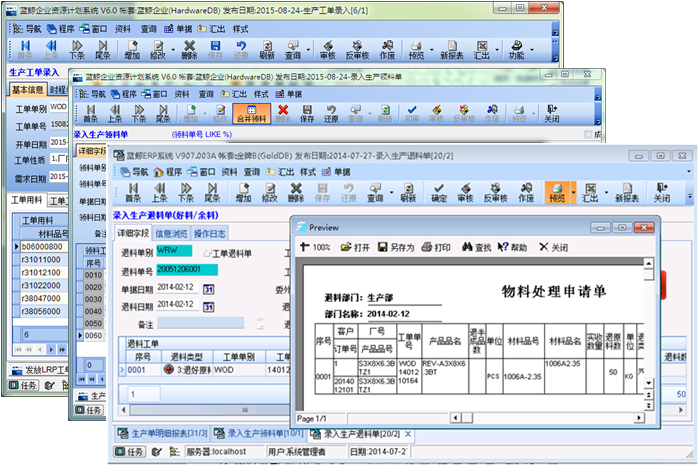Click 100% zoom control in Preview toolbar
The height and width of the screenshot is (467, 700).
[x=315, y=247]
